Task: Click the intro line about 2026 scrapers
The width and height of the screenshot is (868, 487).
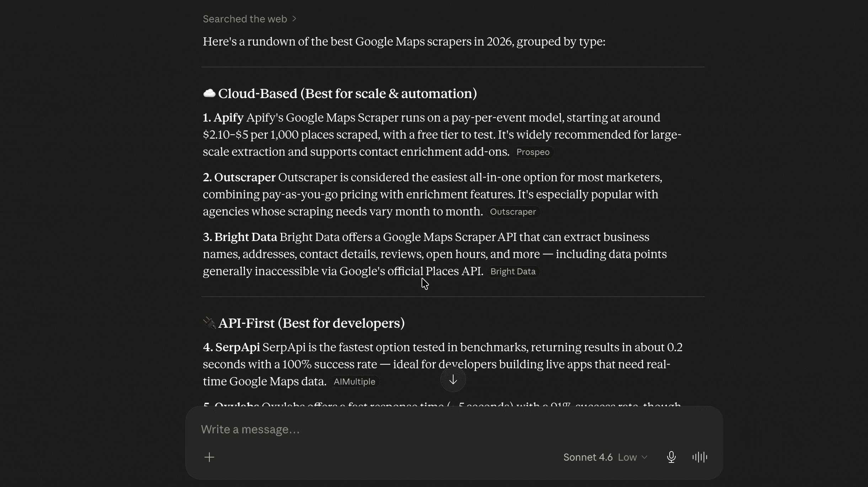Action: click(404, 42)
